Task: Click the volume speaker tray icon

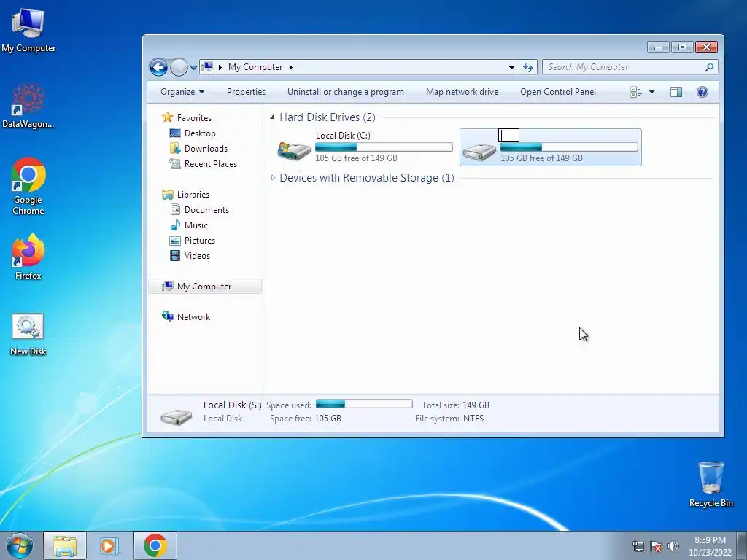Action: point(673,546)
